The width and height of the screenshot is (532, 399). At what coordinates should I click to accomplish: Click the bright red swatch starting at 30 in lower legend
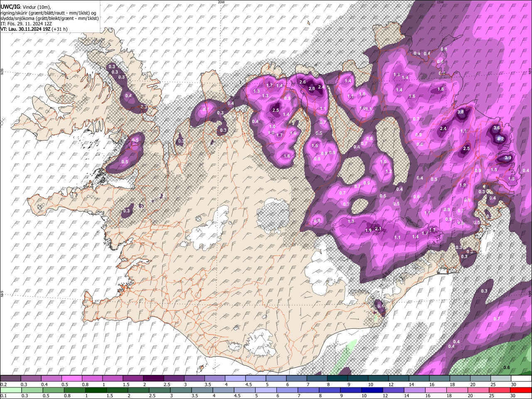click(521, 390)
